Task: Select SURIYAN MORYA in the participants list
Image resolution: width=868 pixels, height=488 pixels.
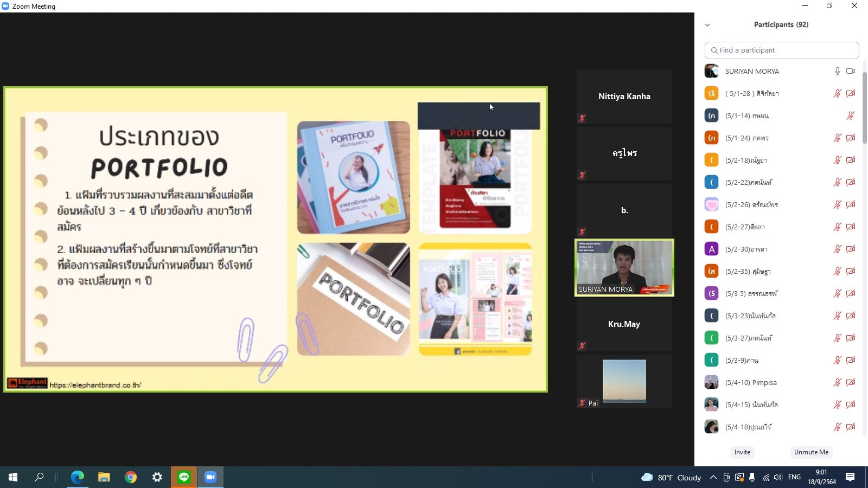Action: (780, 71)
